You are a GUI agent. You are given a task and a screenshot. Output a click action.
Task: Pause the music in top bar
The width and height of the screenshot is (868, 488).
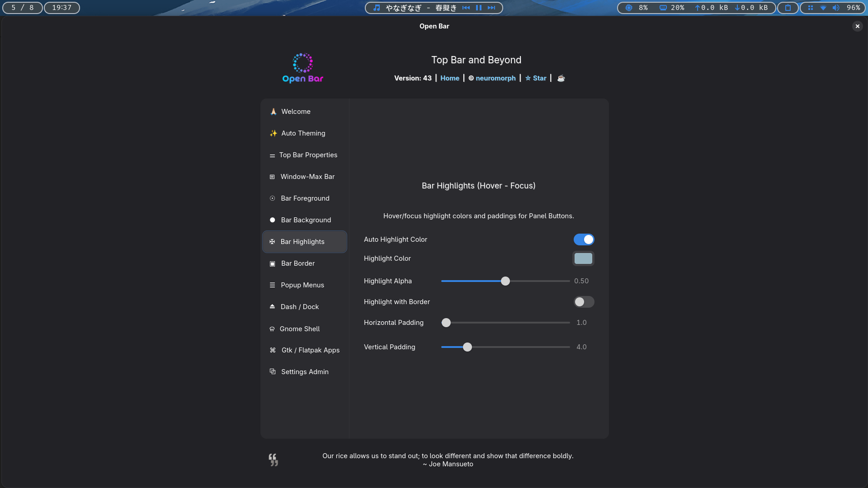(479, 8)
